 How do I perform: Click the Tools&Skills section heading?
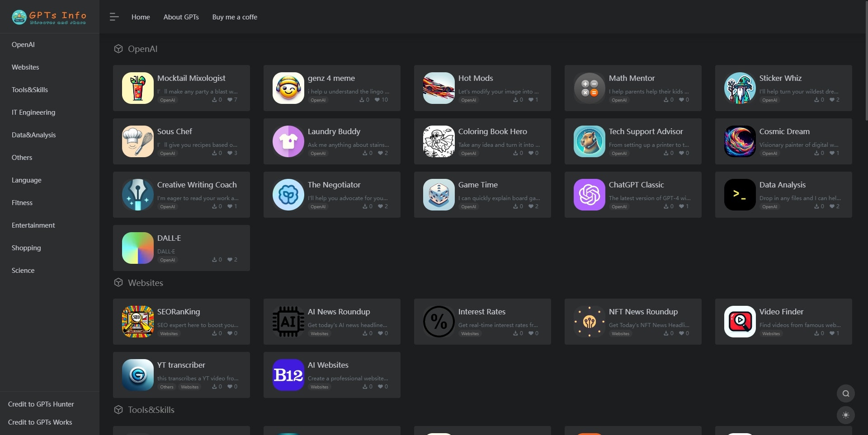tap(151, 410)
